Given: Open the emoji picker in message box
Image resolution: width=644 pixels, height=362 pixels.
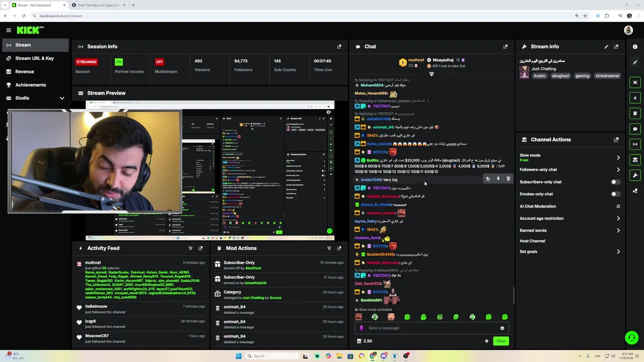Looking at the screenshot, I should tap(502, 328).
